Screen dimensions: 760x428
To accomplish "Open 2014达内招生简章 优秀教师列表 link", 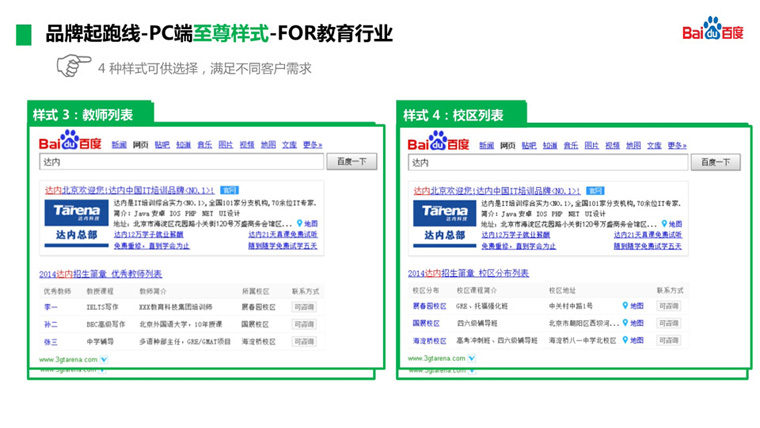I will point(100,274).
